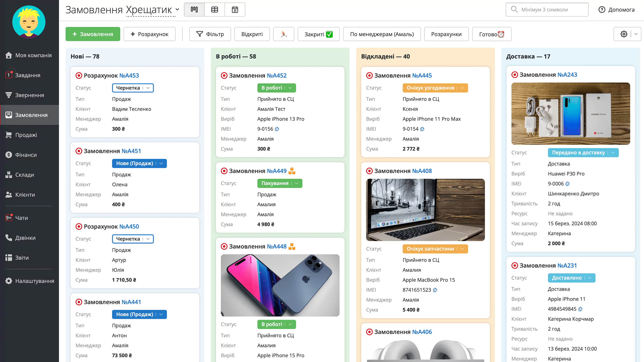Create new order with + Замовлення
The width and height of the screenshot is (644, 362).
93,34
